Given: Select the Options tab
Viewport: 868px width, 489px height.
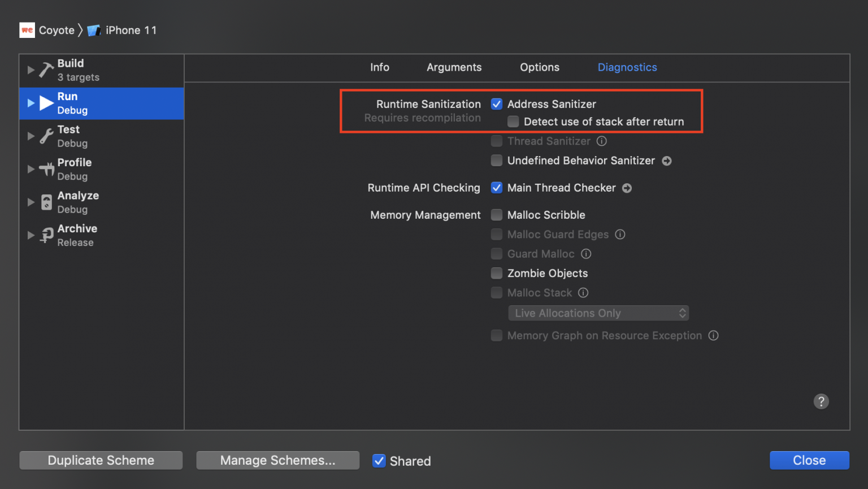Looking at the screenshot, I should click(539, 67).
